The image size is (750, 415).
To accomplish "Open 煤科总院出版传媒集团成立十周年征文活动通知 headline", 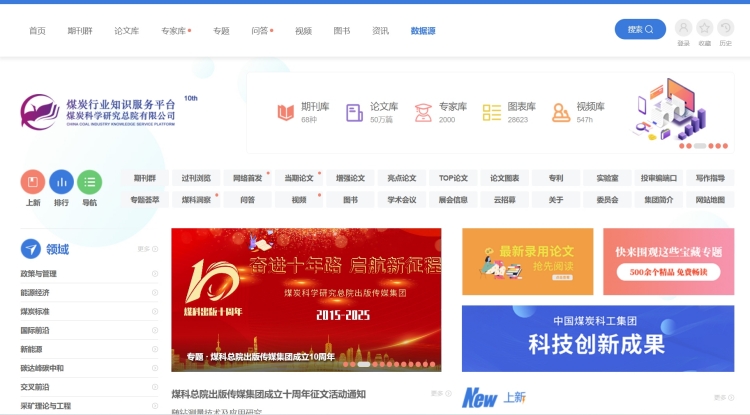I will point(268,394).
